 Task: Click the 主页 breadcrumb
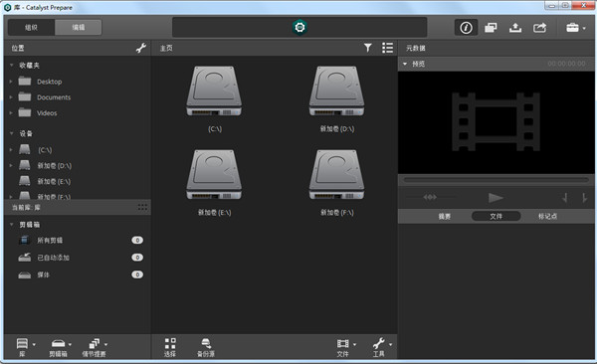pyautogui.click(x=166, y=48)
